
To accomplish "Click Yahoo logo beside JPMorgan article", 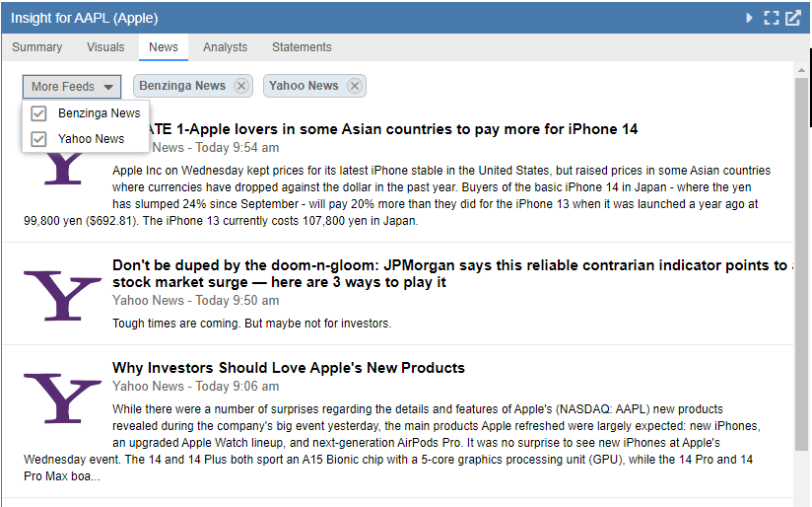I will 63,296.
